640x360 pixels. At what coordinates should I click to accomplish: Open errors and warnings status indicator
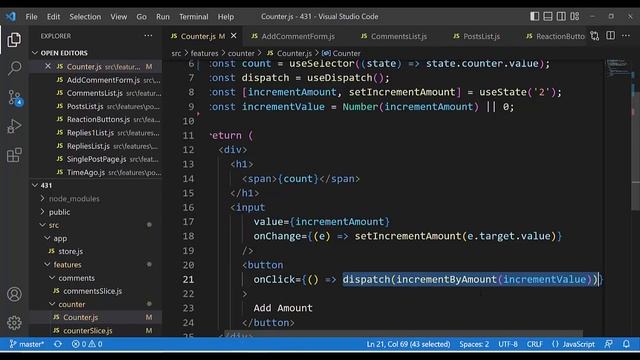click(87, 344)
